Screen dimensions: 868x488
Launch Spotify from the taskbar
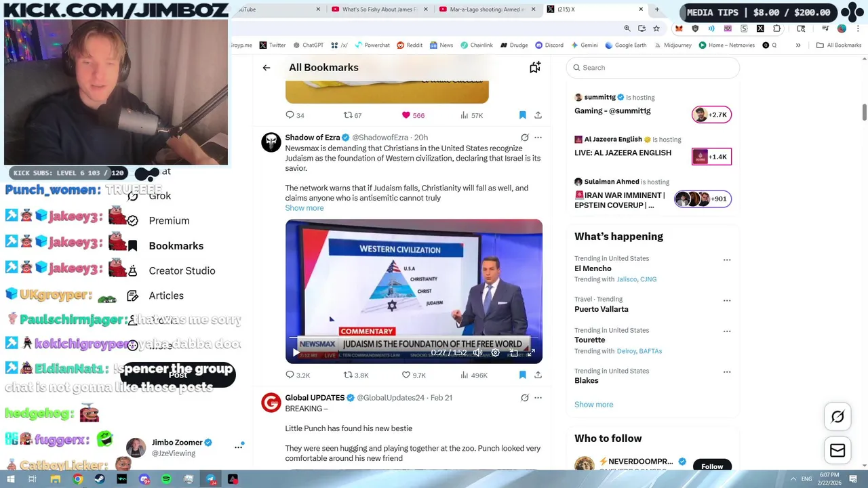coord(167,479)
